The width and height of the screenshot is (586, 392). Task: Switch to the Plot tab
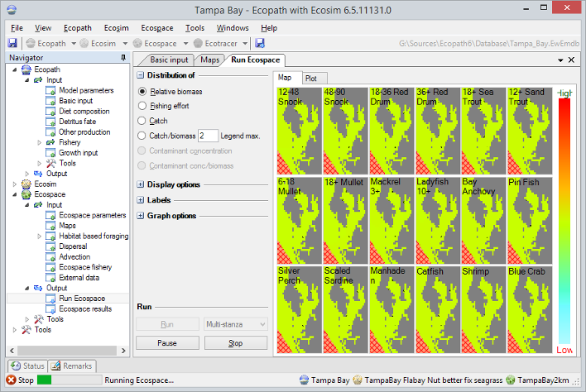pyautogui.click(x=310, y=78)
